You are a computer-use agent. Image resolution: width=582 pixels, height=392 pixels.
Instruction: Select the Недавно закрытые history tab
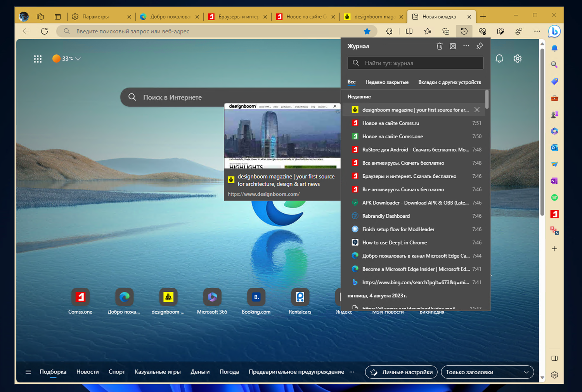tap(387, 82)
